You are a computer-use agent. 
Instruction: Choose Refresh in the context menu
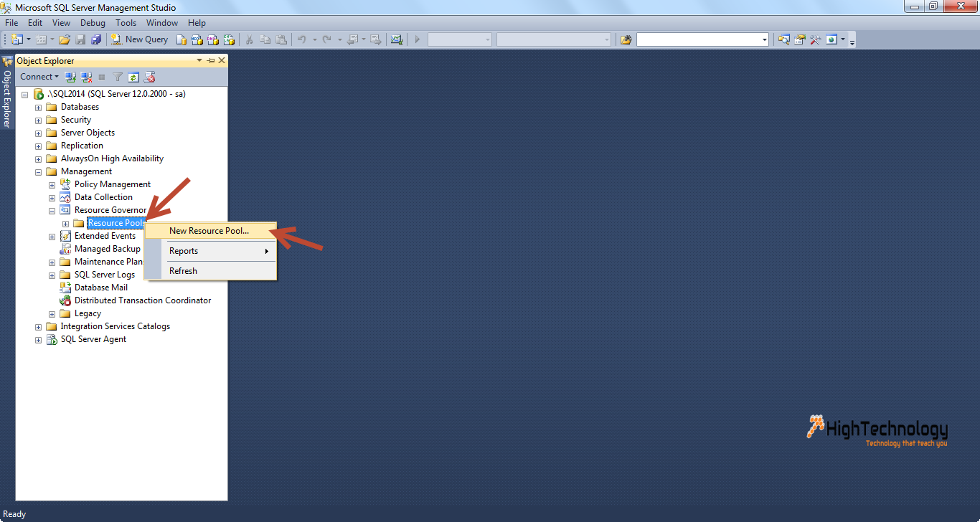[x=210, y=271]
